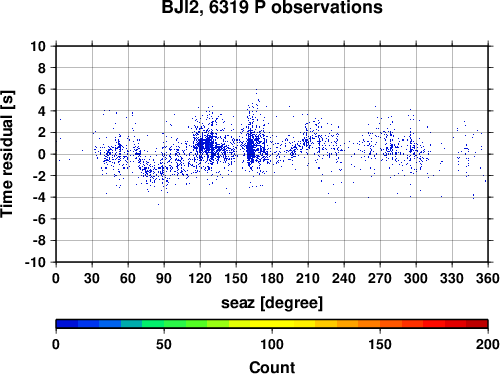Click y-axis tick label -10
500x374 pixels.
click(36, 262)
